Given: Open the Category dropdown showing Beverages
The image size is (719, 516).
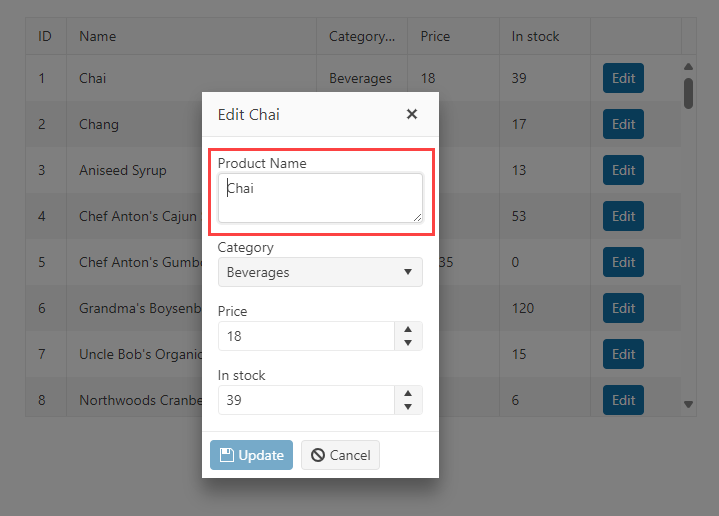Looking at the screenshot, I should pyautogui.click(x=319, y=272).
